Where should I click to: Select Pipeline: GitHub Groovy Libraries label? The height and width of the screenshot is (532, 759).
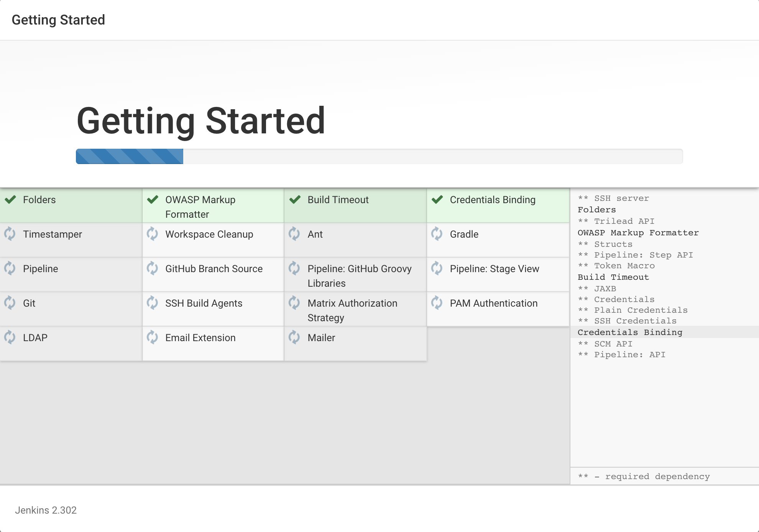pos(360,276)
